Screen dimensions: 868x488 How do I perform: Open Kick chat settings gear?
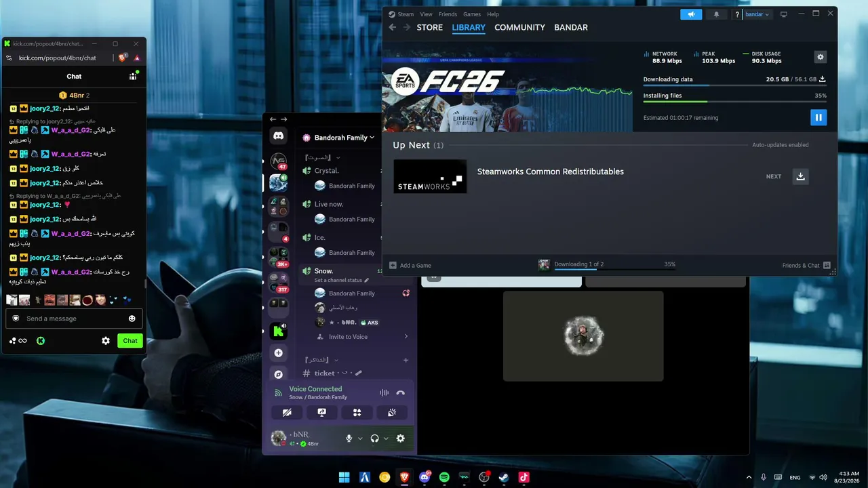click(106, 341)
